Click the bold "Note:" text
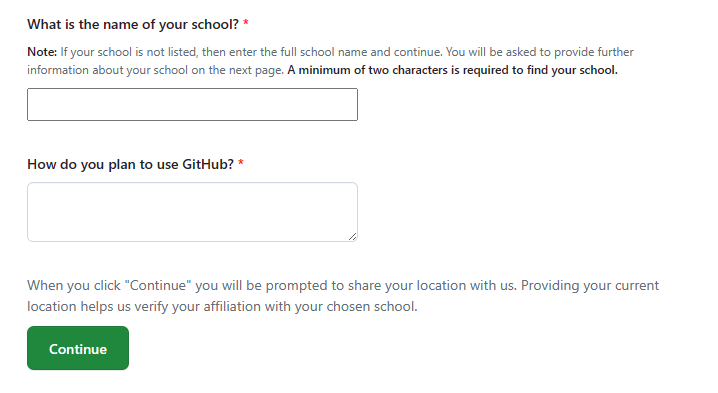The height and width of the screenshot is (393, 718). tap(42, 52)
